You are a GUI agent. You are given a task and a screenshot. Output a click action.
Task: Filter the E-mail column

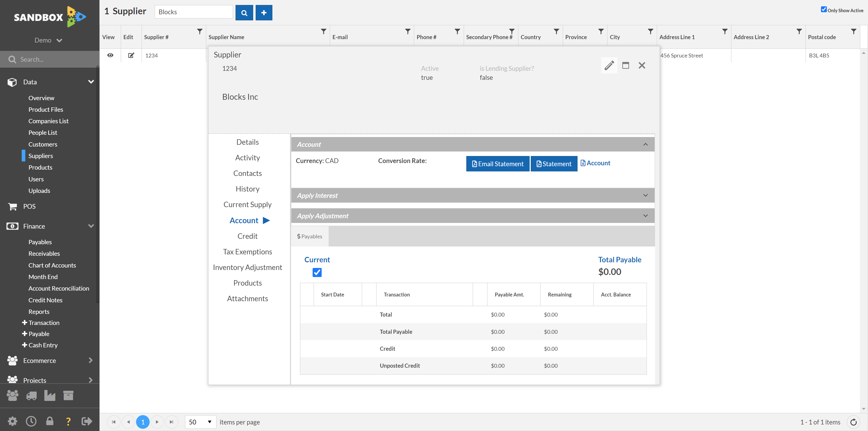click(x=407, y=32)
